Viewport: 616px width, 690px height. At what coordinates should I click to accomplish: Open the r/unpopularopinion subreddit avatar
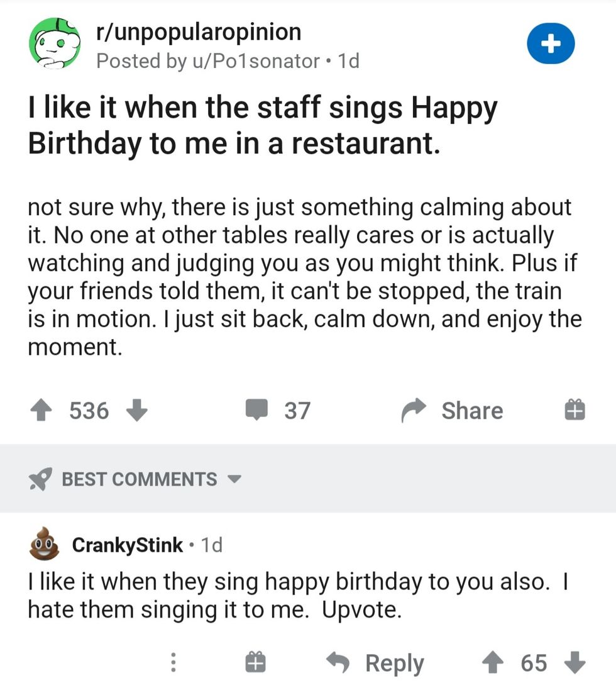tap(55, 44)
